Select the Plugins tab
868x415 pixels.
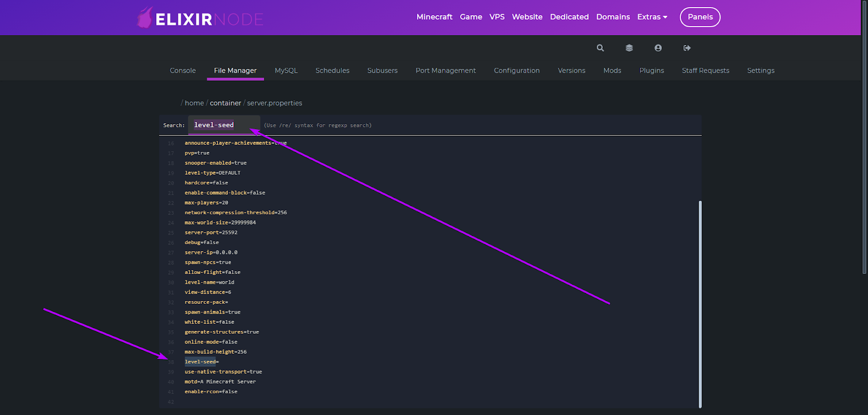pyautogui.click(x=652, y=71)
